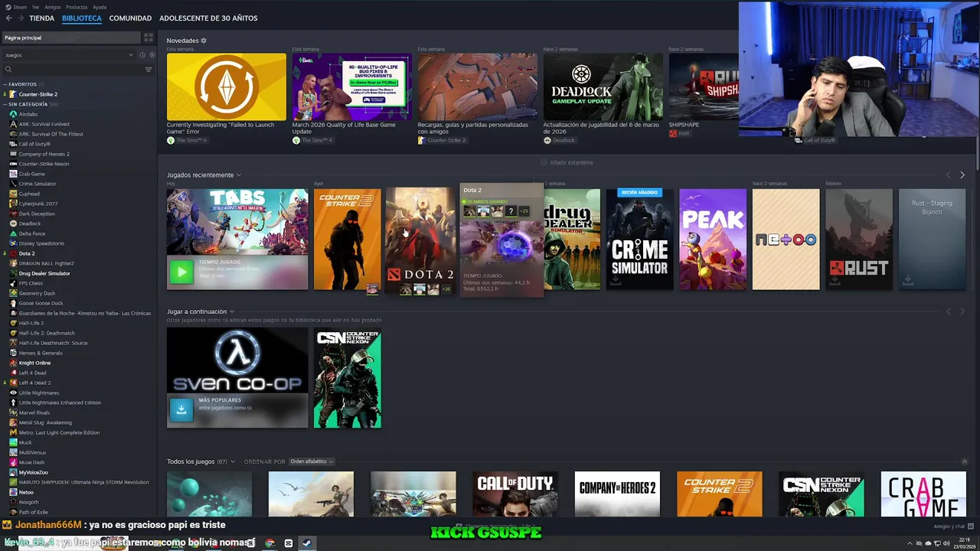Screen dimensions: 980x551
Task: Switch to the COMUNIDAD tab
Action: [130, 18]
